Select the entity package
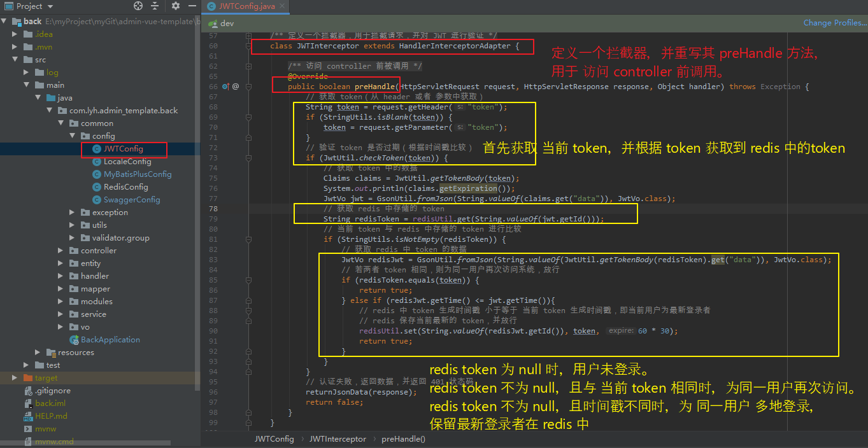Viewport: 868px width, 448px height. click(90, 263)
